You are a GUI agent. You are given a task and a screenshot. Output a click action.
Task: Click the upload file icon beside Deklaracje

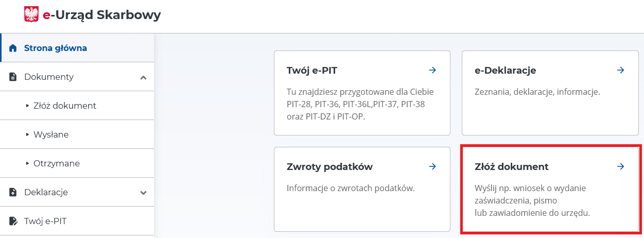pyautogui.click(x=13, y=193)
